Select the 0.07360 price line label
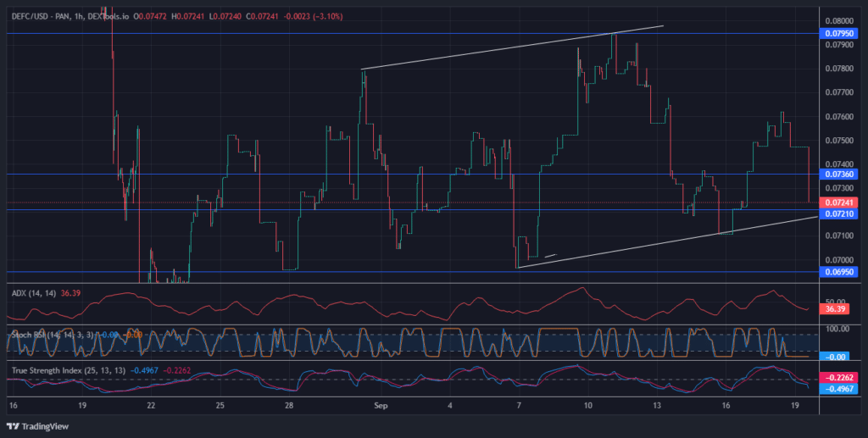Screen dimensions: 868x438 (838, 174)
